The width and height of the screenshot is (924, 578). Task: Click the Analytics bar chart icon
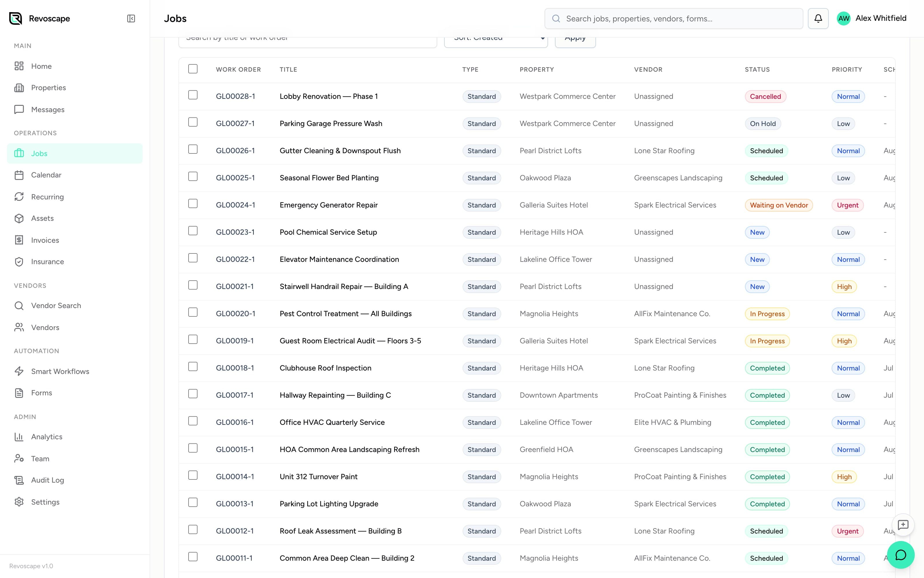19,437
